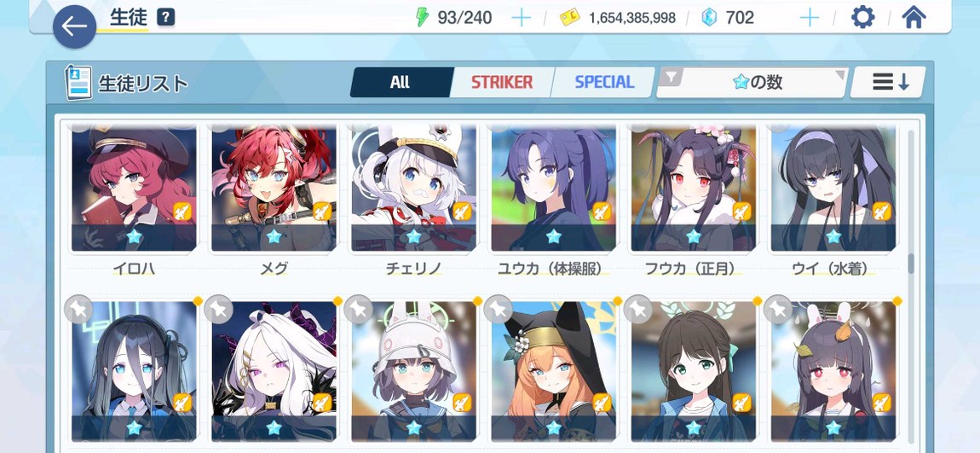Buy gems with plus beside 702

tap(810, 18)
